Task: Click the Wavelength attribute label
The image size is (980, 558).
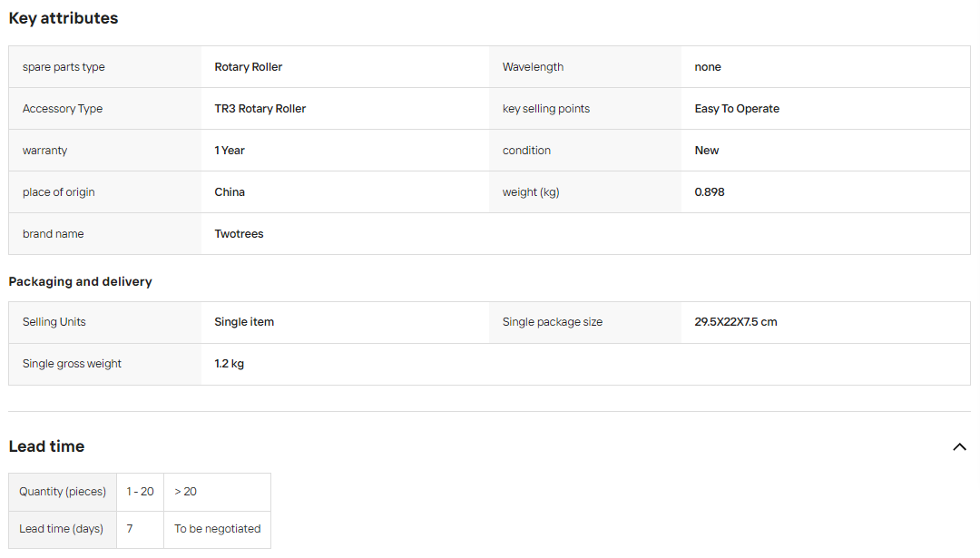Action: [x=533, y=67]
